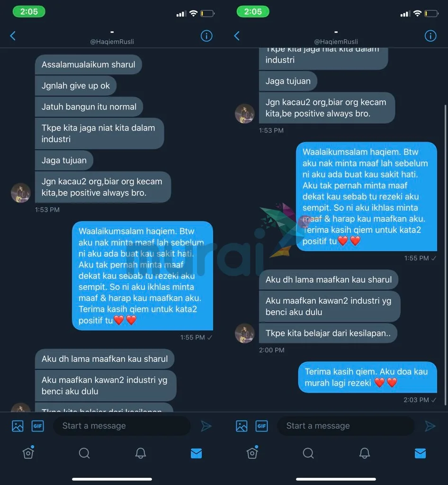
Task: Go to Home tab in left screen
Action: tap(28, 452)
